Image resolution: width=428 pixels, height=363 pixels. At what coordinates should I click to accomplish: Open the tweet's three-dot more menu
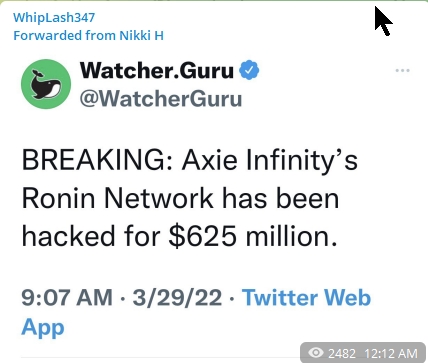click(x=402, y=70)
